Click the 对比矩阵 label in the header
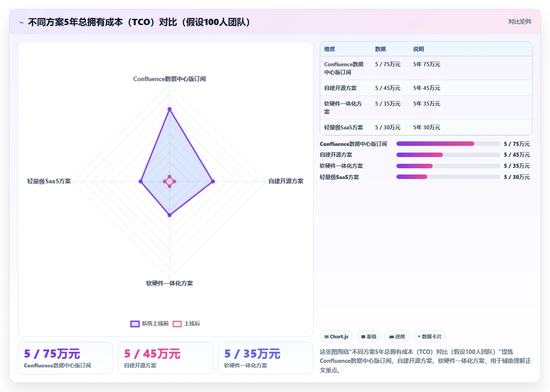This screenshot has width=550, height=392. [520, 21]
